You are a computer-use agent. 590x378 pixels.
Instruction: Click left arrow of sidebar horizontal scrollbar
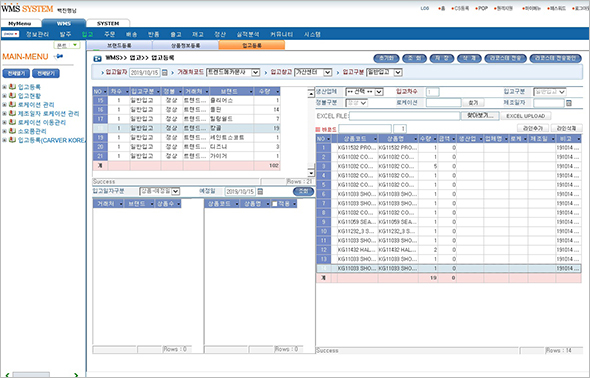tap(7, 375)
